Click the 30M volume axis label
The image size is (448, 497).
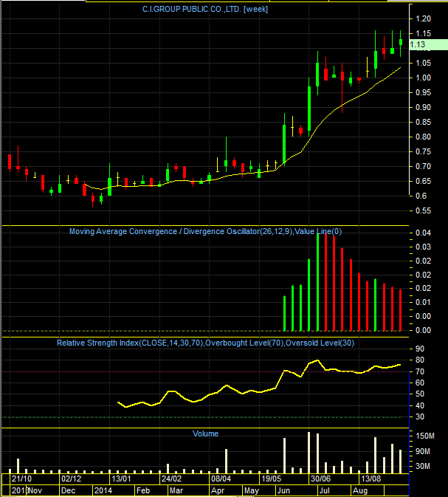423,466
